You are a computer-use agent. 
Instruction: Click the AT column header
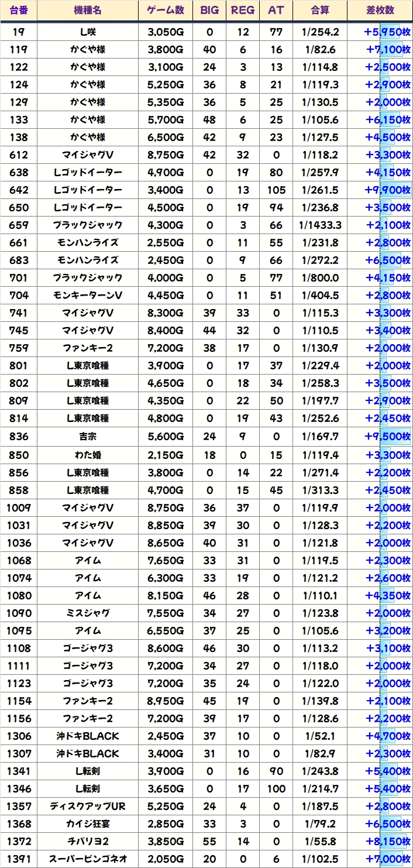tap(276, 11)
